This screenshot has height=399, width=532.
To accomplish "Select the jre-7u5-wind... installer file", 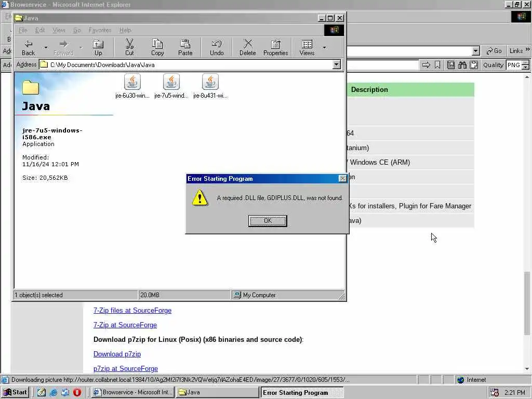I will coord(171,86).
